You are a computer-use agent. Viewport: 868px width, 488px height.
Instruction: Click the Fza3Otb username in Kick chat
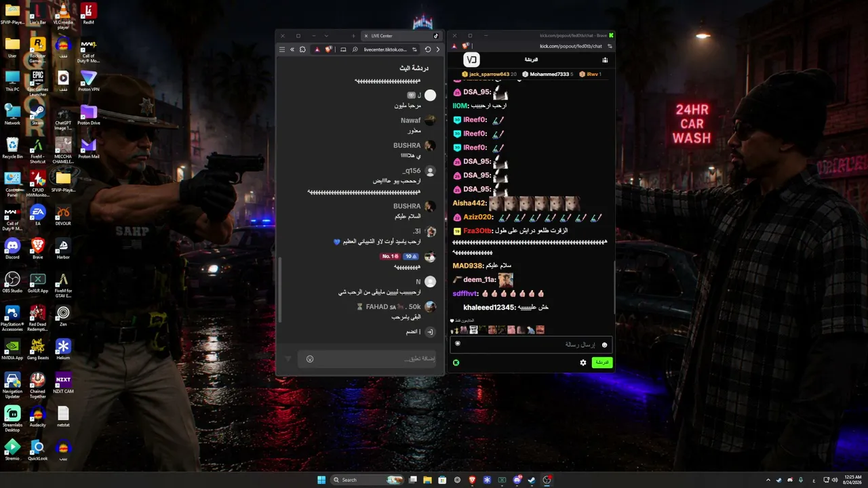pos(477,231)
